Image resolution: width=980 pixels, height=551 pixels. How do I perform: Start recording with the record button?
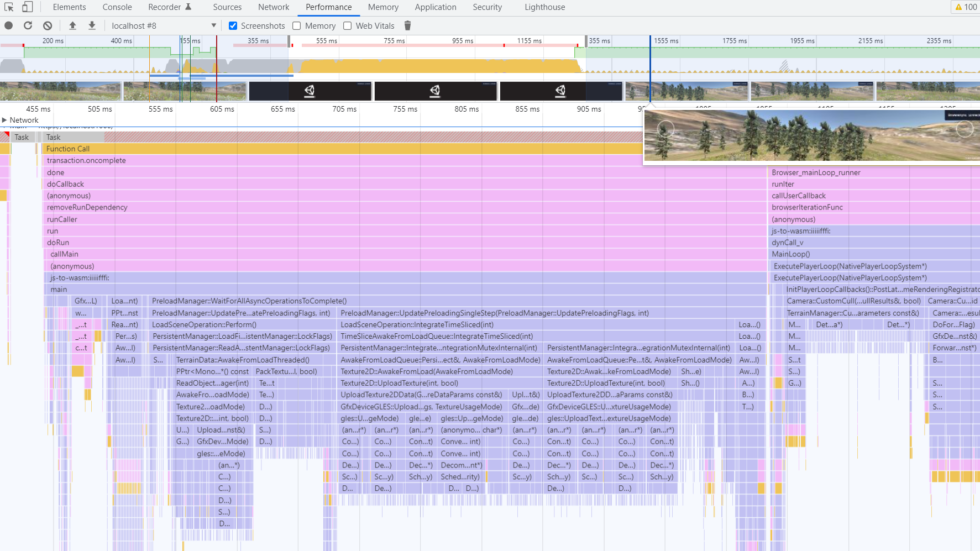click(9, 25)
